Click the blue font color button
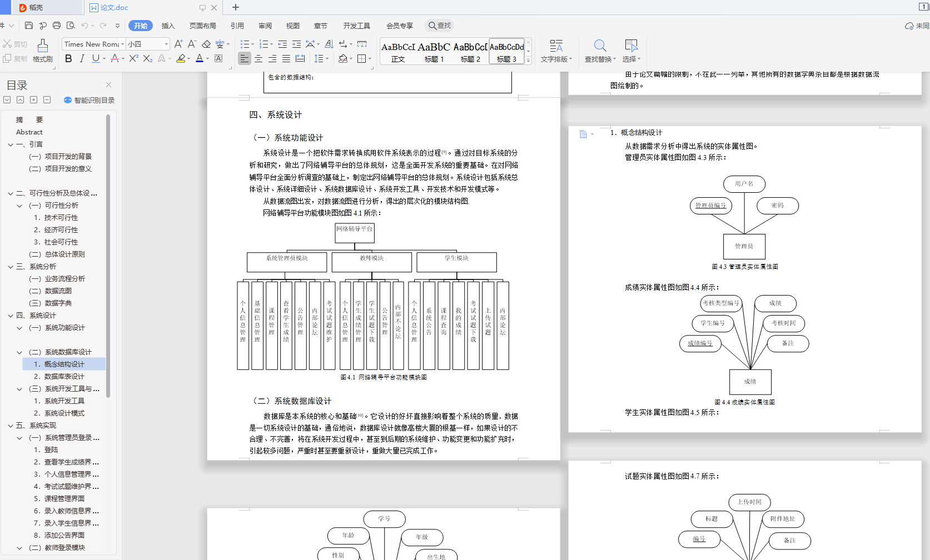 pos(200,58)
